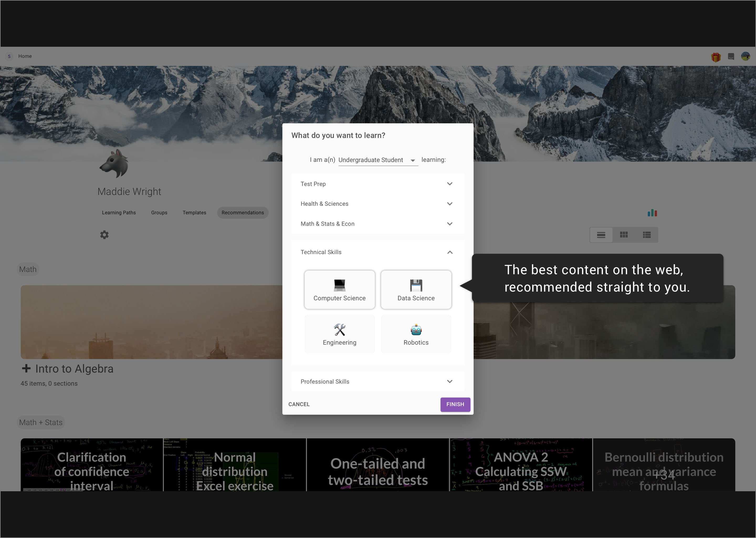Click the gift box icon
The width and height of the screenshot is (756, 538).
[716, 57]
